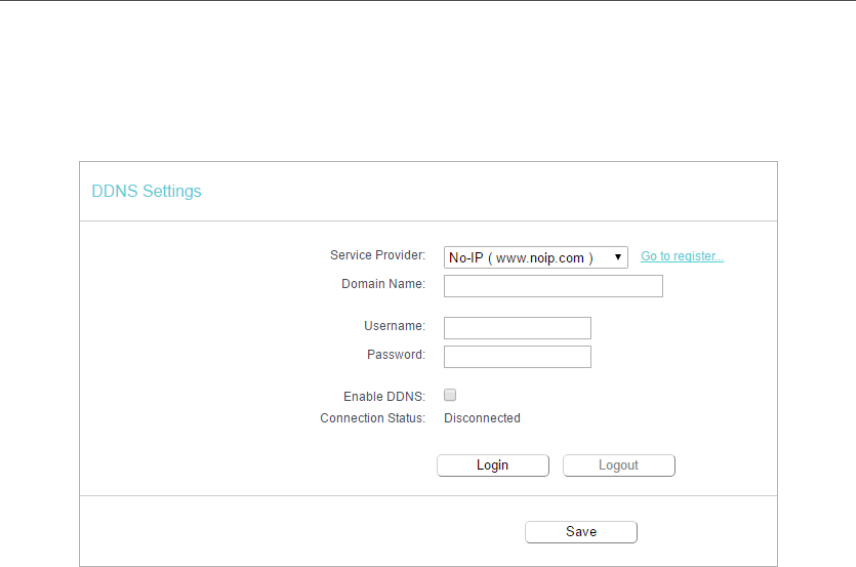Hit the Login button

point(493,465)
